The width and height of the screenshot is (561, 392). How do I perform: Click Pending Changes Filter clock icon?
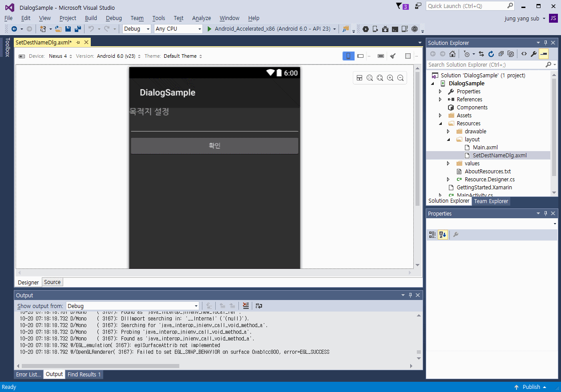(x=466, y=54)
